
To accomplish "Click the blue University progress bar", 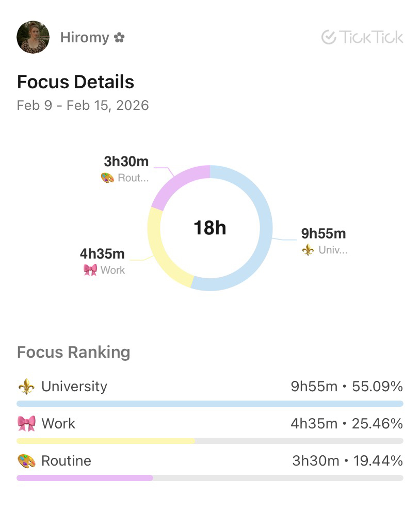I will click(209, 404).
